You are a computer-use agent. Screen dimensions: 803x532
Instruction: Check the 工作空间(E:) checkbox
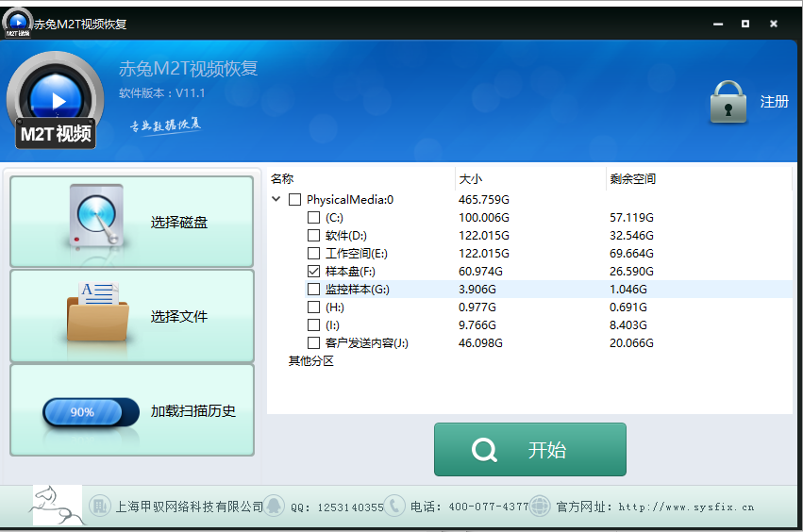click(x=313, y=254)
